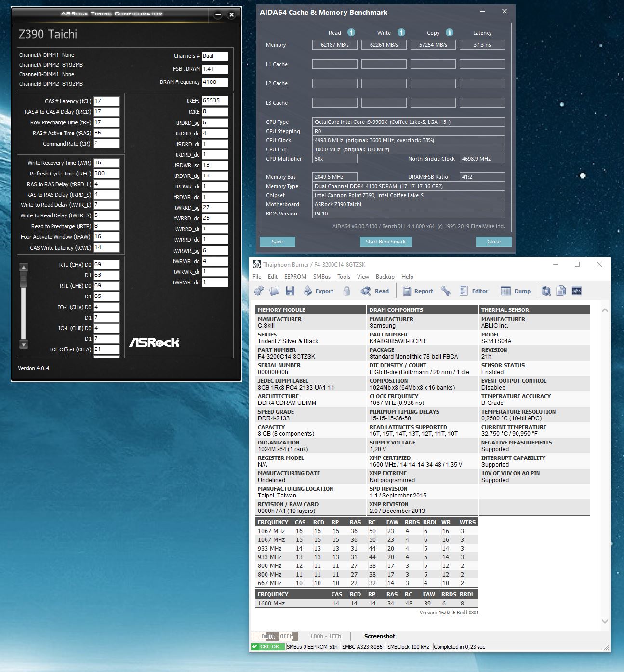Click the info icon beside Read column
The height and width of the screenshot is (672, 624).
point(351,32)
